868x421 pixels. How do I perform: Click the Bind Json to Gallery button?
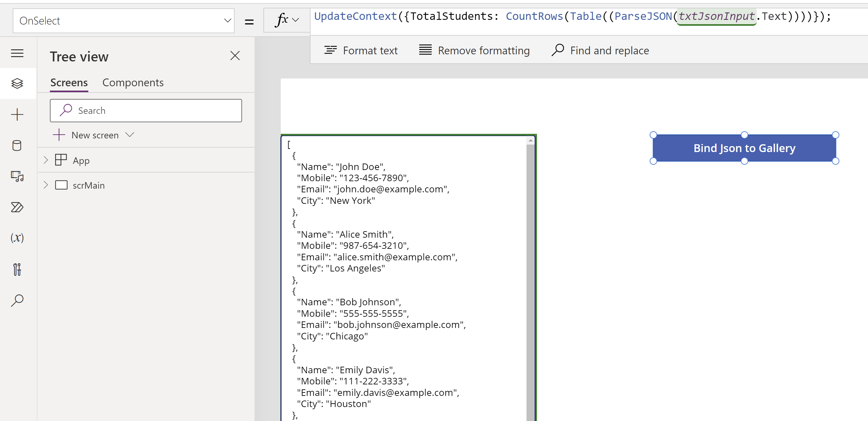click(744, 148)
